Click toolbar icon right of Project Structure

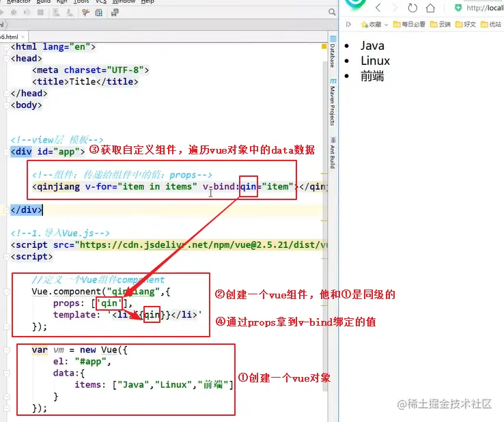[115, 12]
